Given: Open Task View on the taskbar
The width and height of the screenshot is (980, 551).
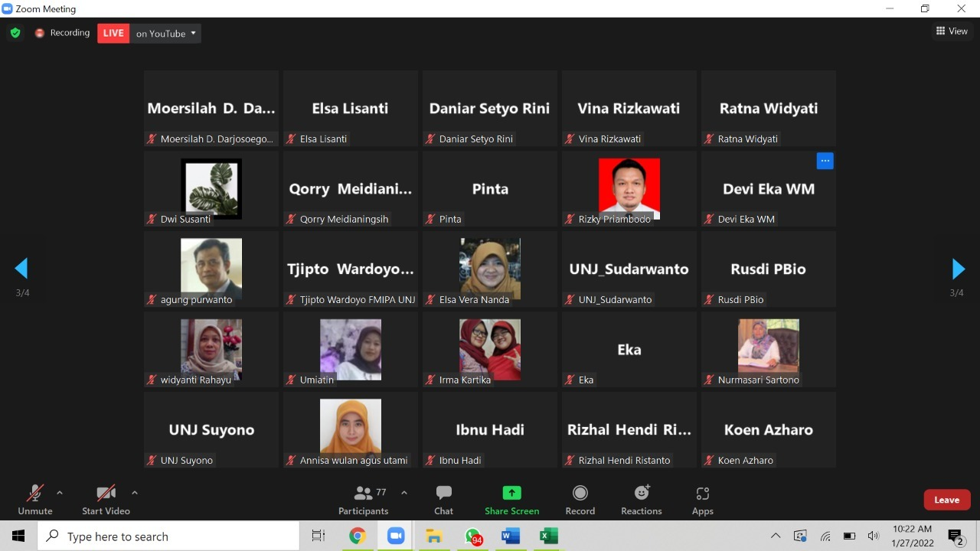Looking at the screenshot, I should [x=318, y=536].
